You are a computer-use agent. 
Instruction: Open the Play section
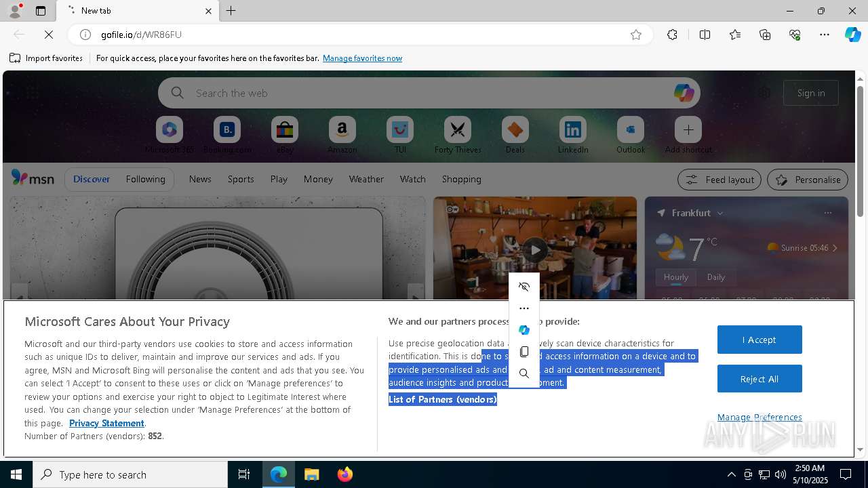[279, 179]
